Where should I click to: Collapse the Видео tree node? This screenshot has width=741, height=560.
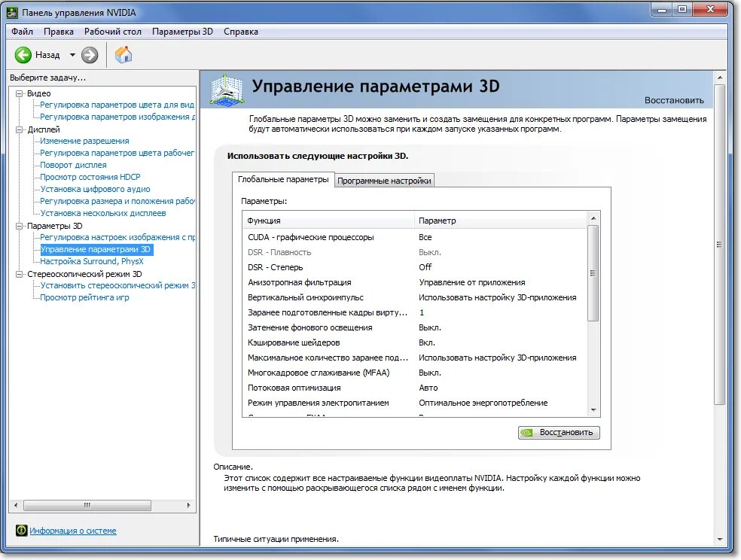tap(20, 93)
